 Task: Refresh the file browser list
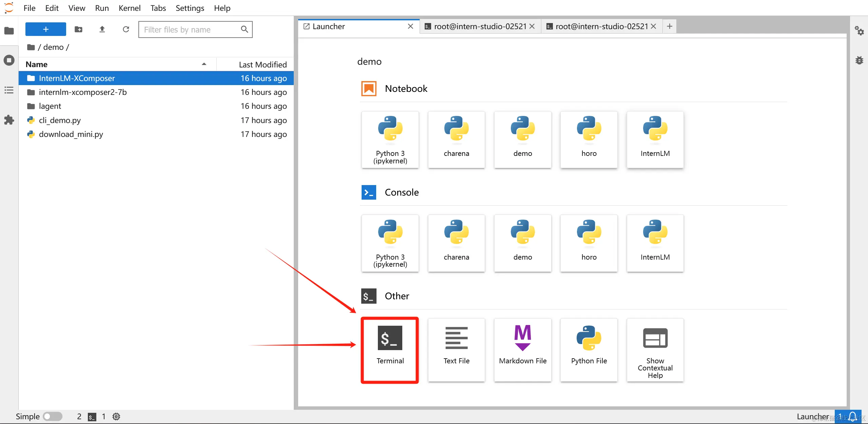pos(126,29)
